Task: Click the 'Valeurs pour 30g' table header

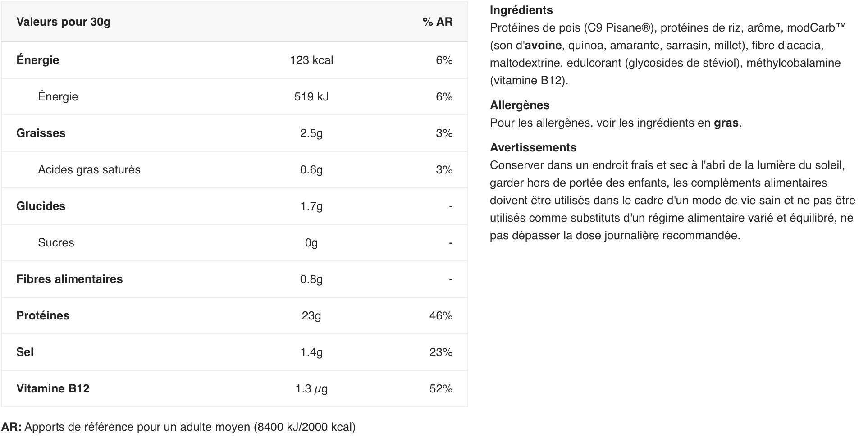Action: coord(63,22)
